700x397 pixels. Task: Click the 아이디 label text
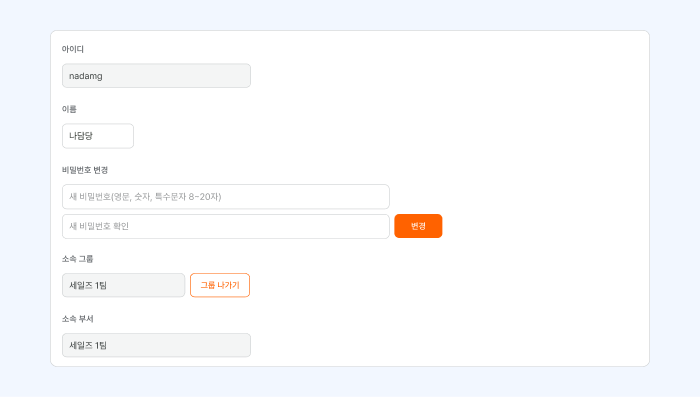click(x=73, y=49)
